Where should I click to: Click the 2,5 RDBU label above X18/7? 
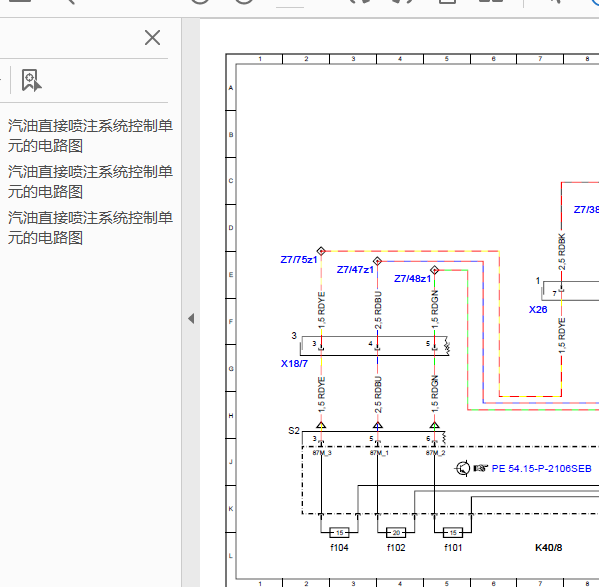point(378,310)
